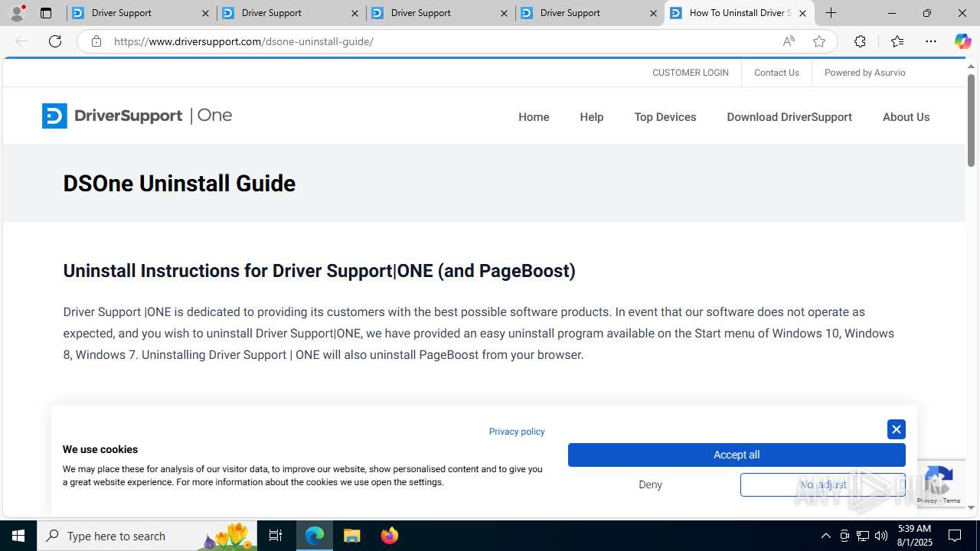Launch Firefox from taskbar

coord(389,536)
